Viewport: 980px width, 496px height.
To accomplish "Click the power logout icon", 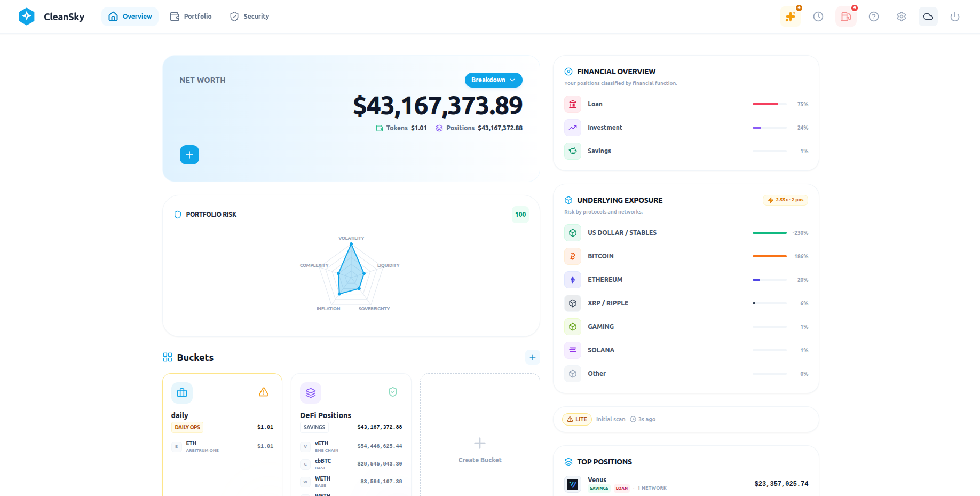I will point(954,17).
